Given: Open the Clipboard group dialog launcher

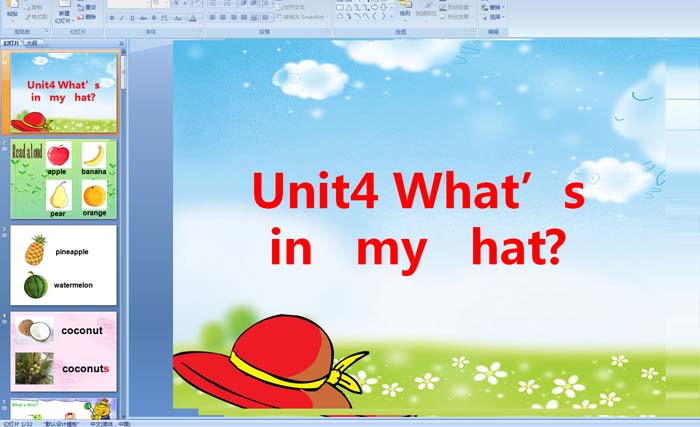Looking at the screenshot, I should coord(47,31).
